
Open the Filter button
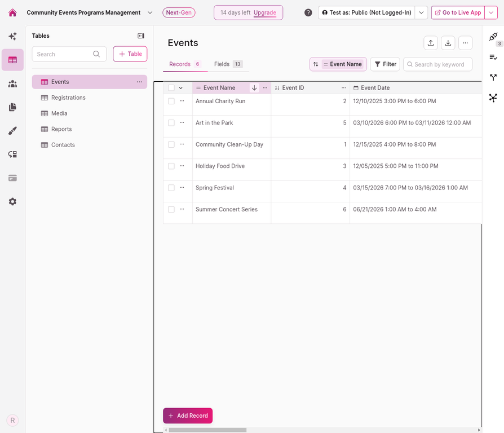click(x=385, y=64)
